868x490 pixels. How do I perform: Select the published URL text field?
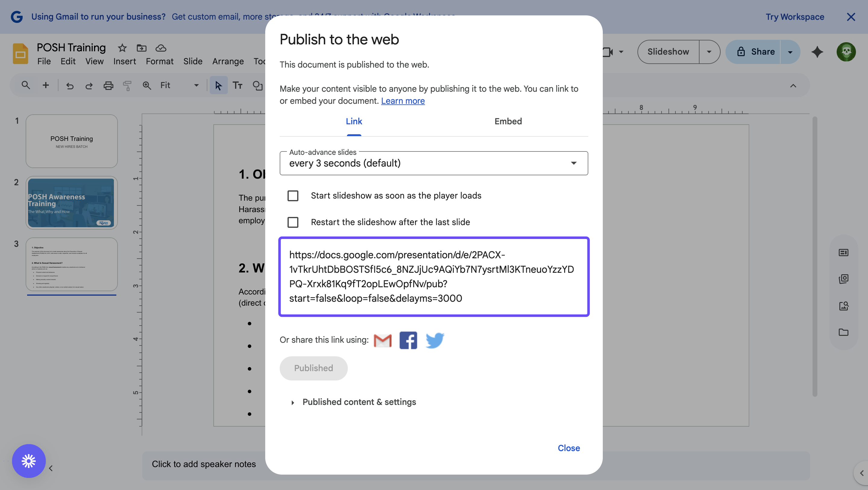click(x=434, y=277)
